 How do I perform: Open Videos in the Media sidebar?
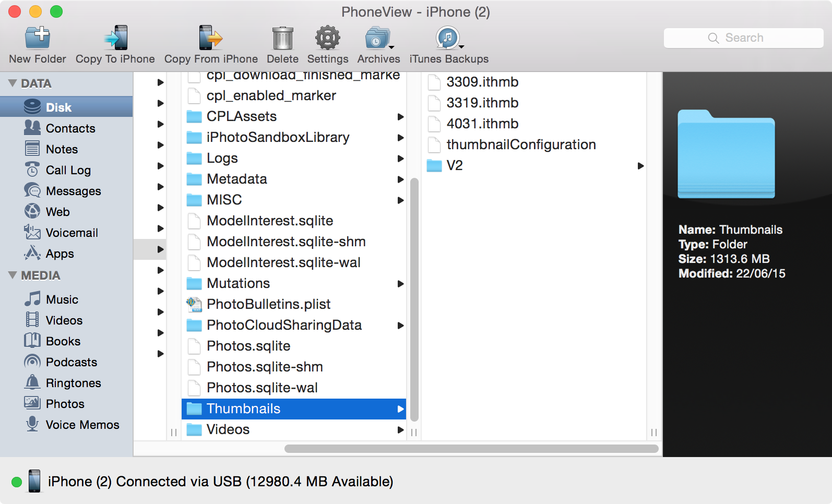[66, 320]
